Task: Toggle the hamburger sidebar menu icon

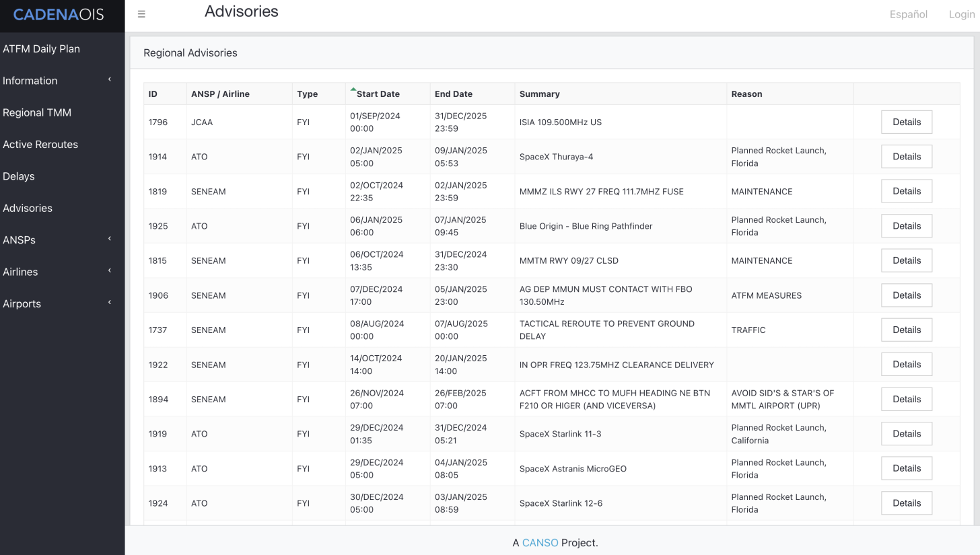Action: 141,14
